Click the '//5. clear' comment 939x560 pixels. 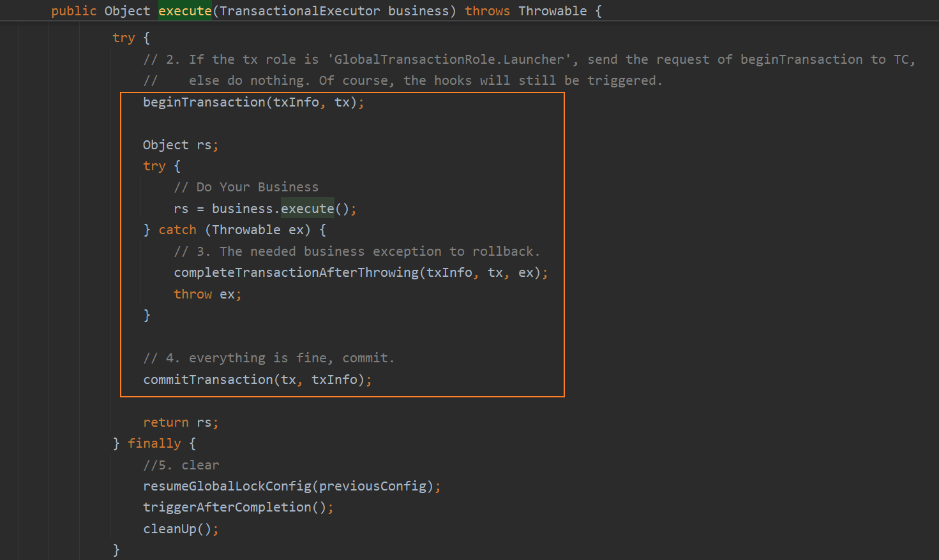pos(181,465)
